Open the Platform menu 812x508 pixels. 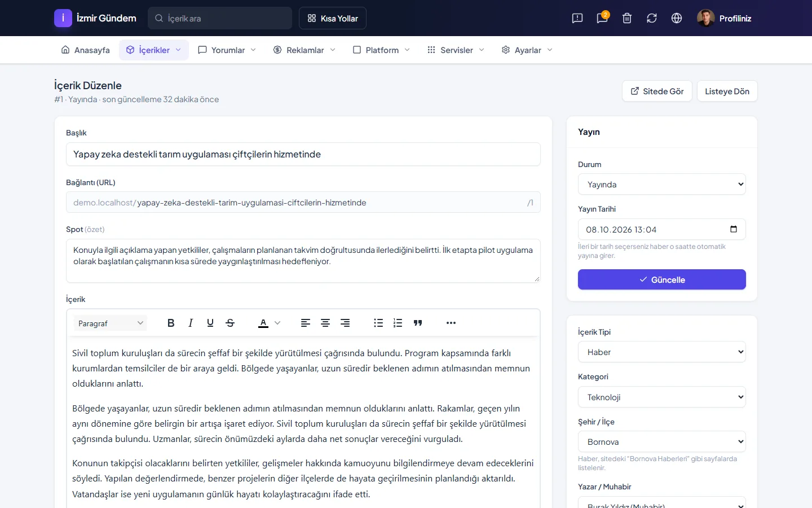pyautogui.click(x=382, y=50)
